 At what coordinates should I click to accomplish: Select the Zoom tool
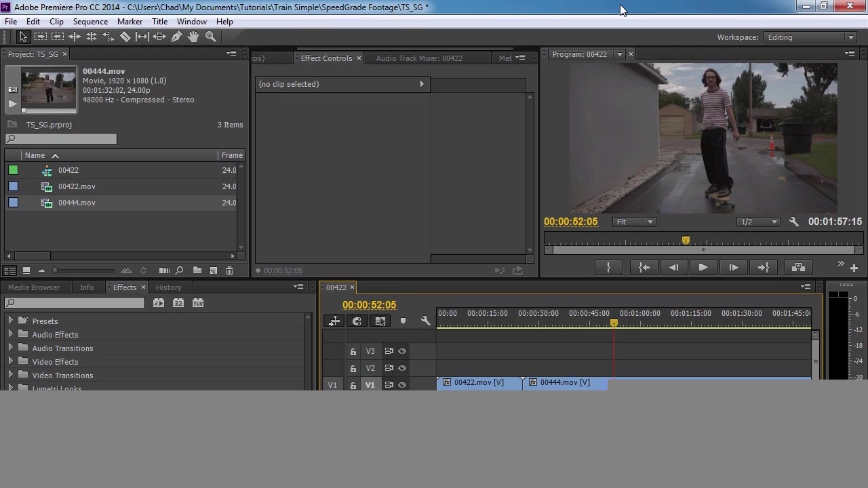point(210,37)
